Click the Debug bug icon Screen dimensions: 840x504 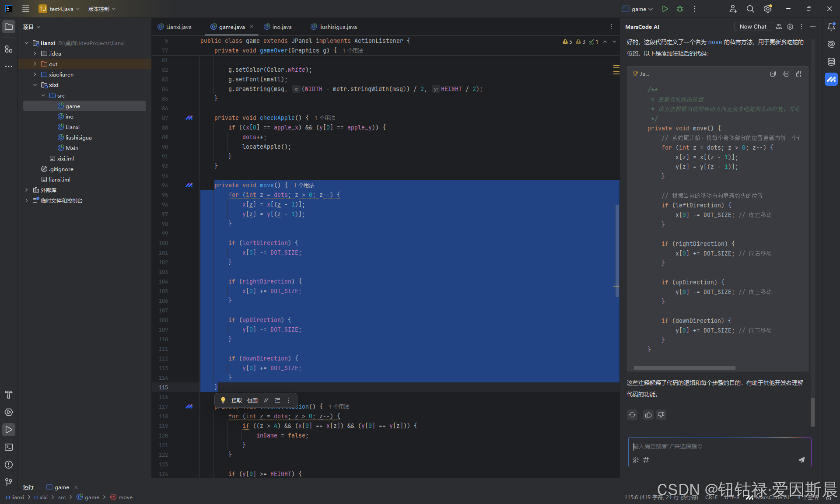click(x=680, y=9)
